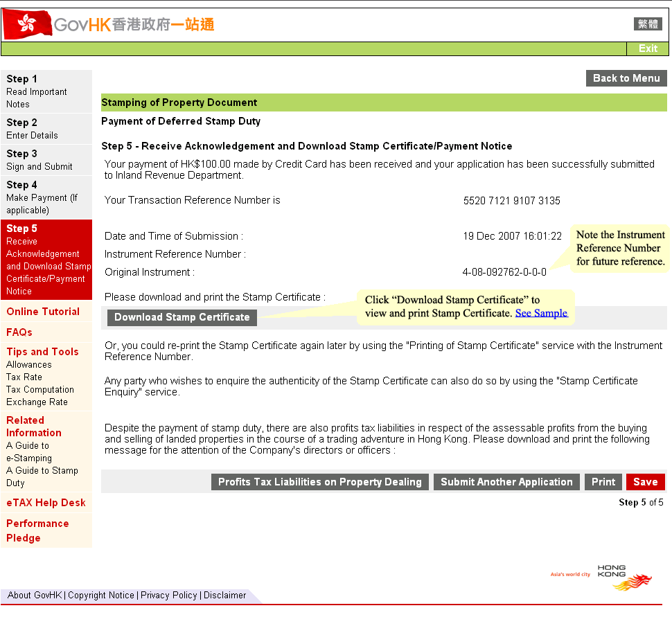Visit the eTAX Help Desk
This screenshot has width=672, height=617.
[46, 503]
